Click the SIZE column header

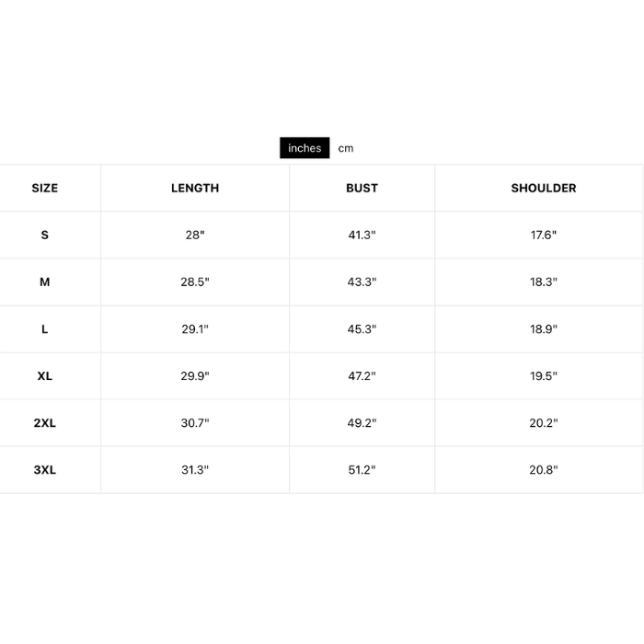(x=44, y=188)
